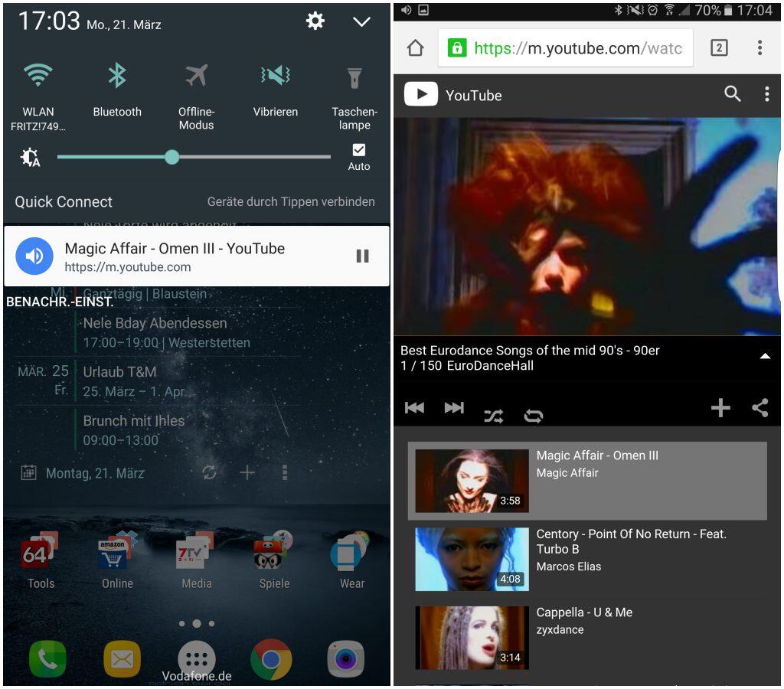This screenshot has height=689, width=784.
Task: Tap the blue speaker notification icon
Action: coord(34,256)
